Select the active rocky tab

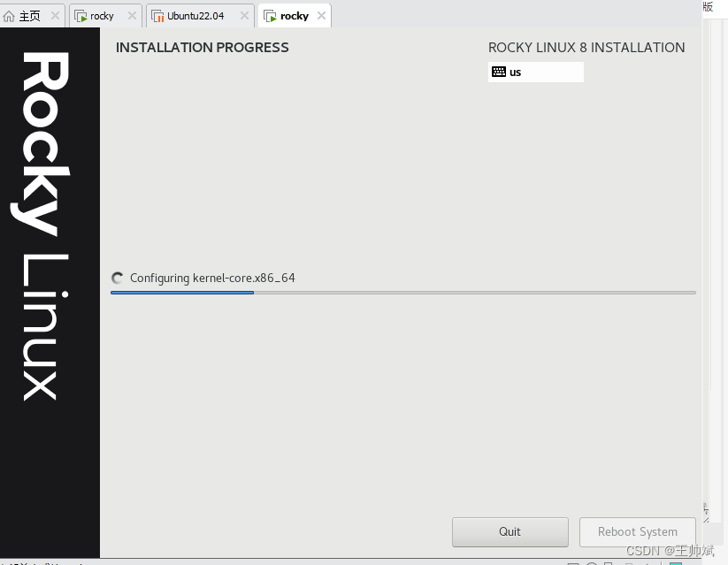[294, 16]
